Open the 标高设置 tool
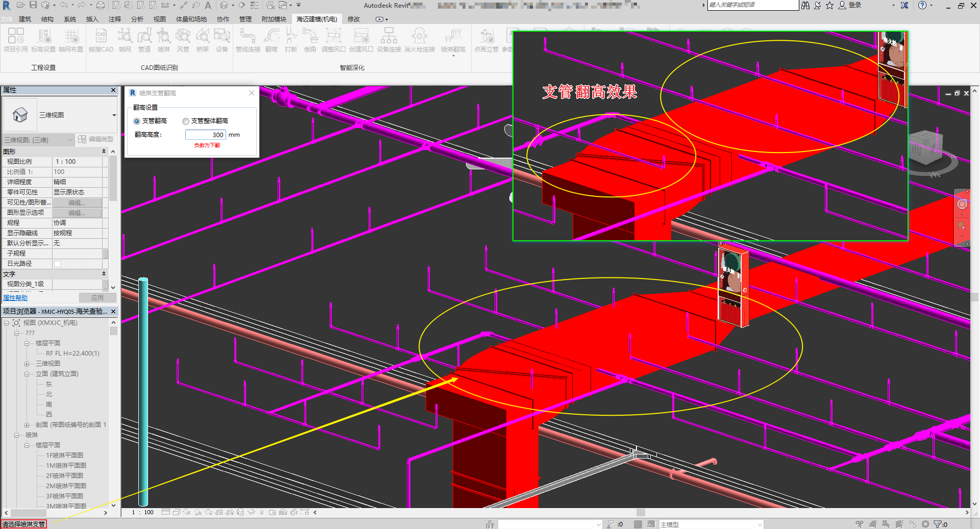The width and height of the screenshot is (980, 529). pos(43,40)
